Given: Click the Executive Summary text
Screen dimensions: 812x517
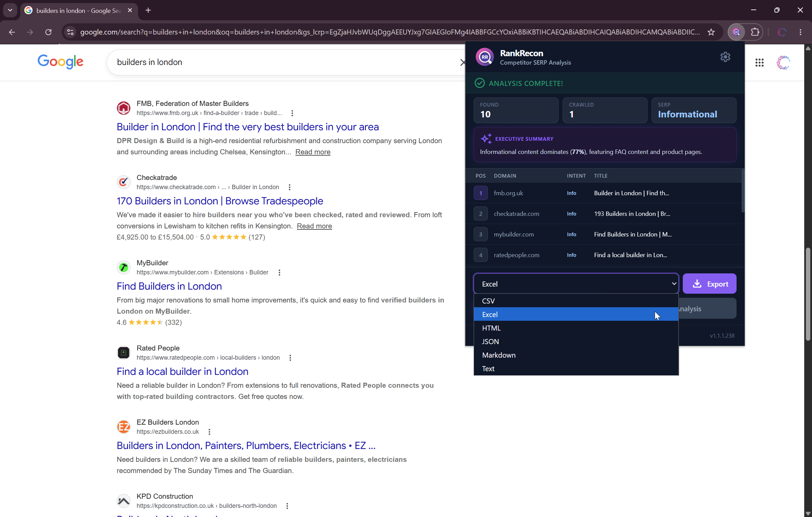Looking at the screenshot, I should 591,152.
